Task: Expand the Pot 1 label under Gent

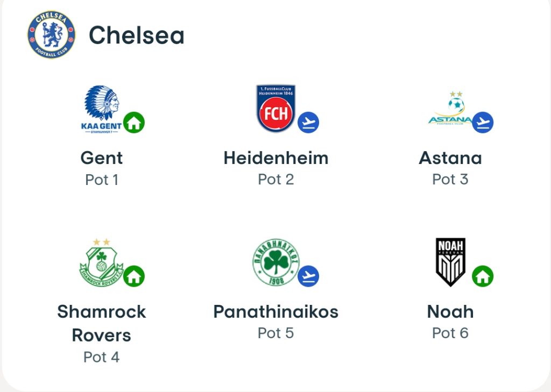Action: 102,179
